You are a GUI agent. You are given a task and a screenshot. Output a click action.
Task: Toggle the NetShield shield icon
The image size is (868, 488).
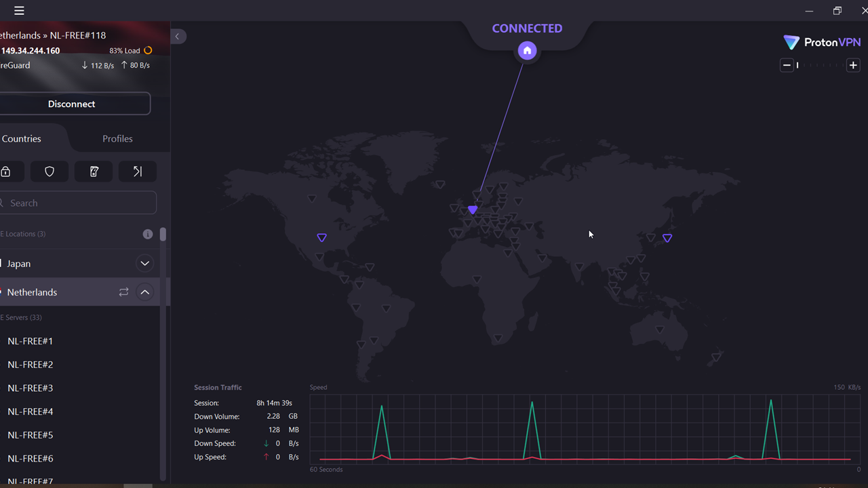click(x=50, y=171)
